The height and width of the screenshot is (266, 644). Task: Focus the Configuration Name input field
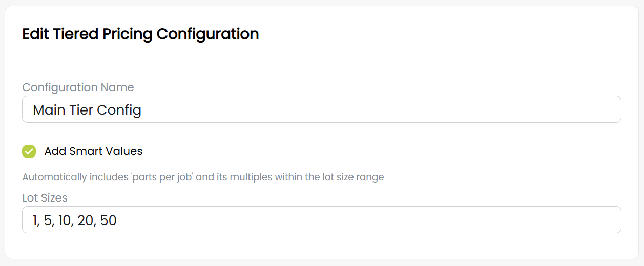321,109
